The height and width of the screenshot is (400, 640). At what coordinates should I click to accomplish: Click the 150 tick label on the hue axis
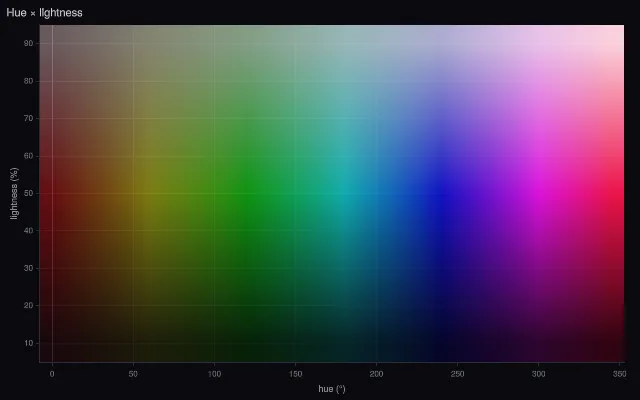click(296, 374)
